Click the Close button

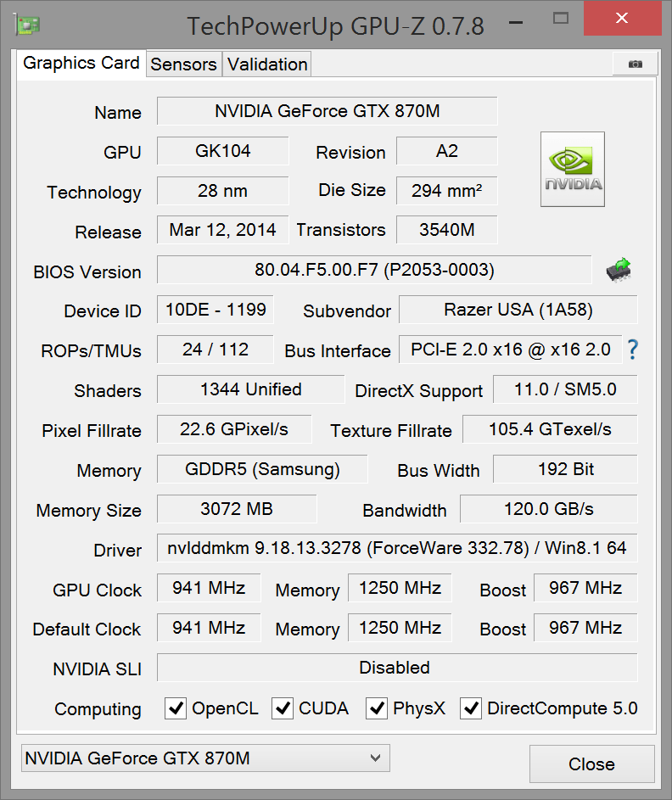tap(592, 764)
